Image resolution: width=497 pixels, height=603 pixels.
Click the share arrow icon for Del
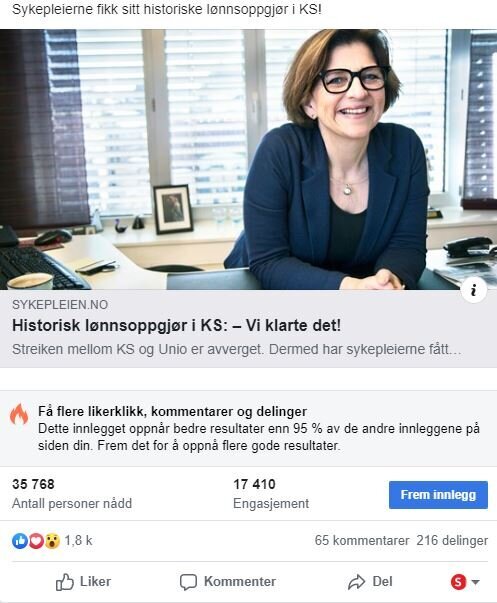tap(356, 582)
